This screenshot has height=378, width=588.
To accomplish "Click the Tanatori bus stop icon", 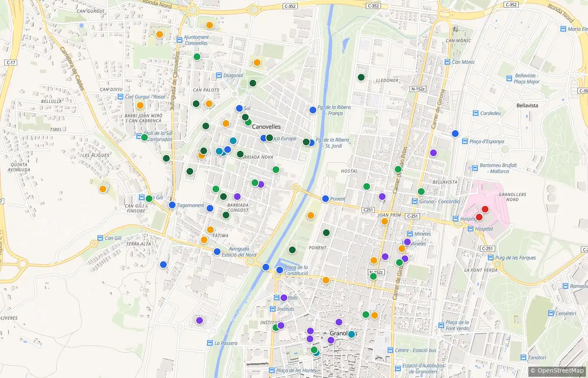I will click(523, 358).
